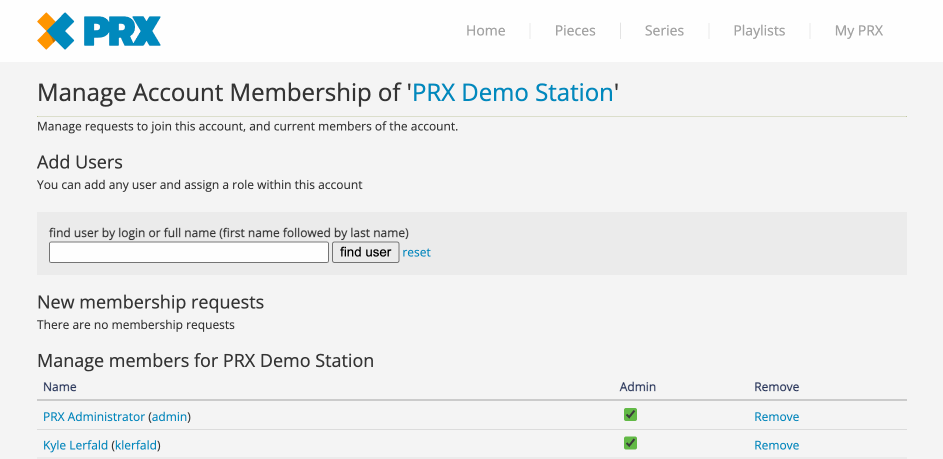Open the admin login link

click(170, 417)
